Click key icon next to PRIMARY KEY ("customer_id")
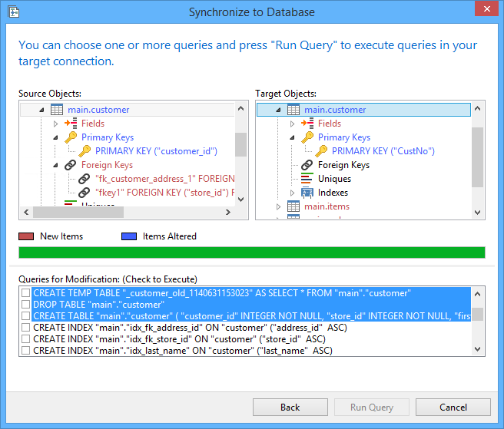The height and width of the screenshot is (429, 504). tap(85, 151)
